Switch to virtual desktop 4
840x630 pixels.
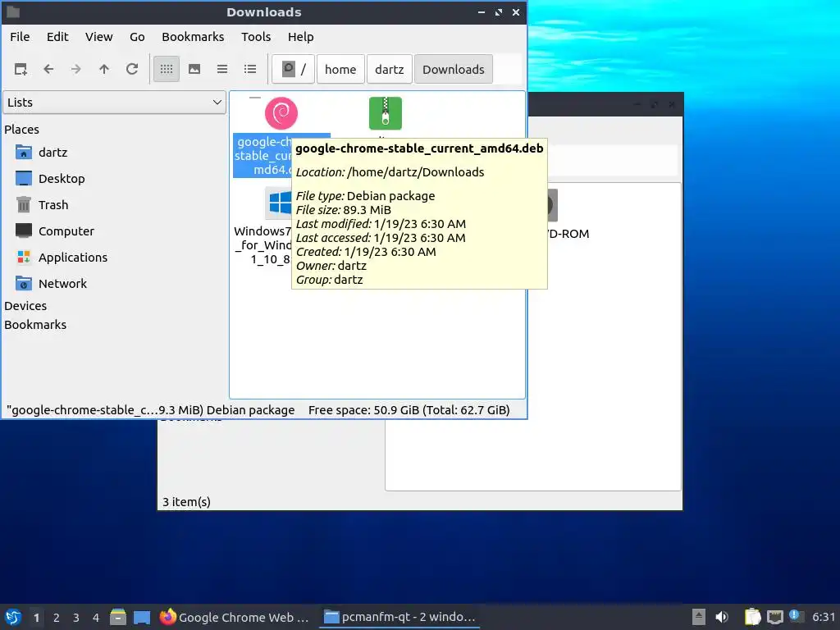coord(96,618)
